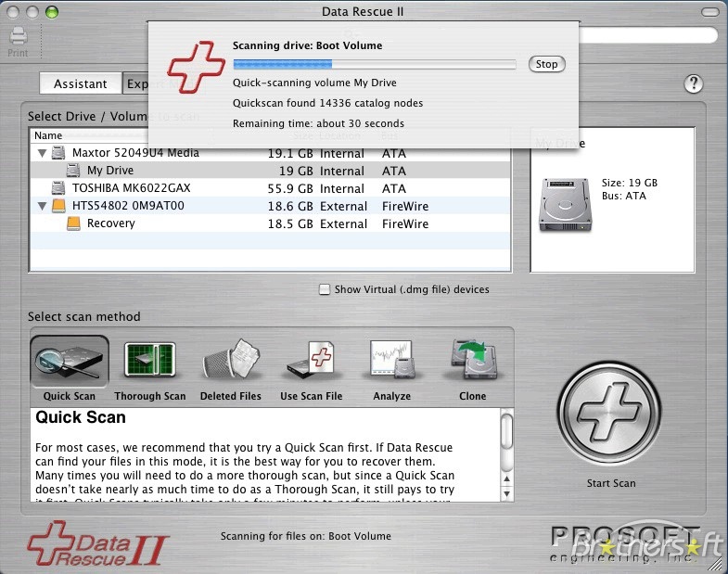Select the Maxtor 52049U4 Media row
The height and width of the screenshot is (574, 728).
point(270,153)
